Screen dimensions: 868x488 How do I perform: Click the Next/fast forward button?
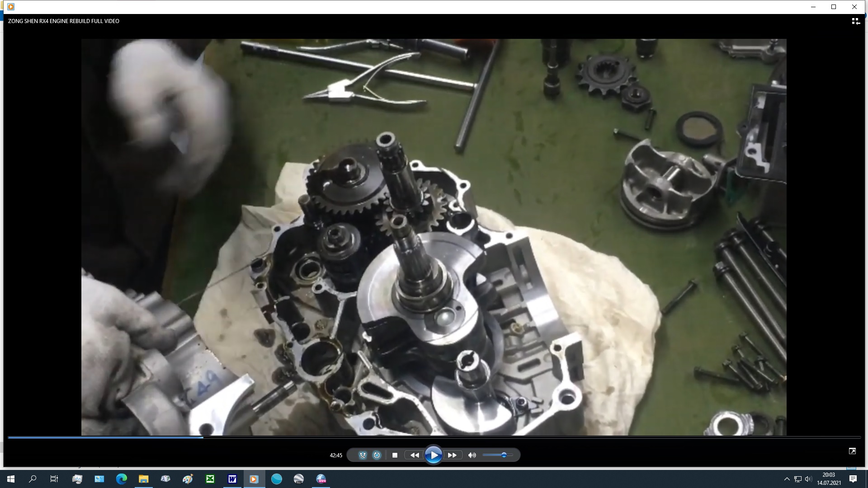452,455
